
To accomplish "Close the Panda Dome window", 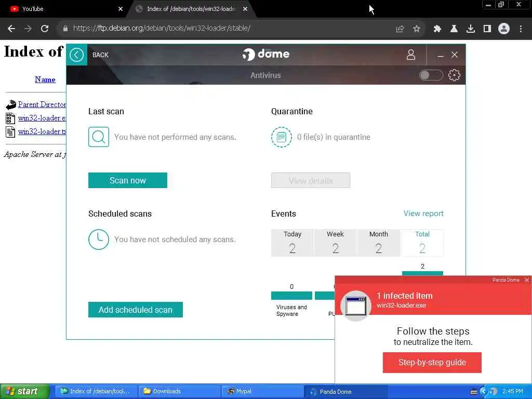I will point(455,55).
